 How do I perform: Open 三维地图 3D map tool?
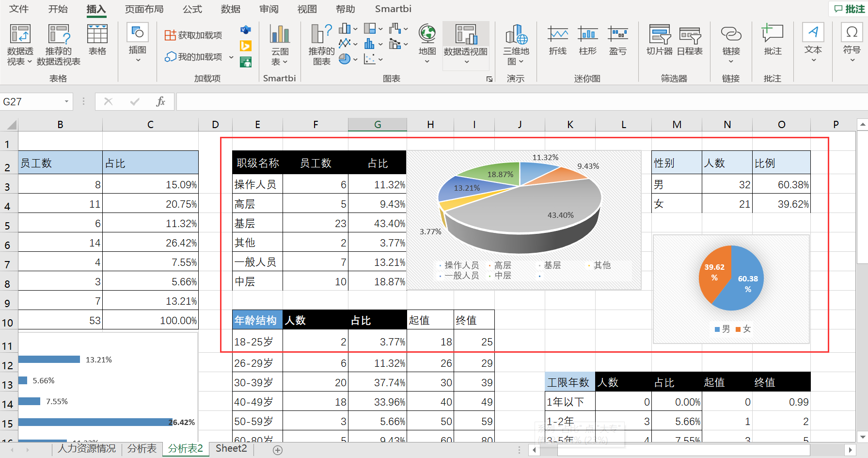(x=516, y=45)
